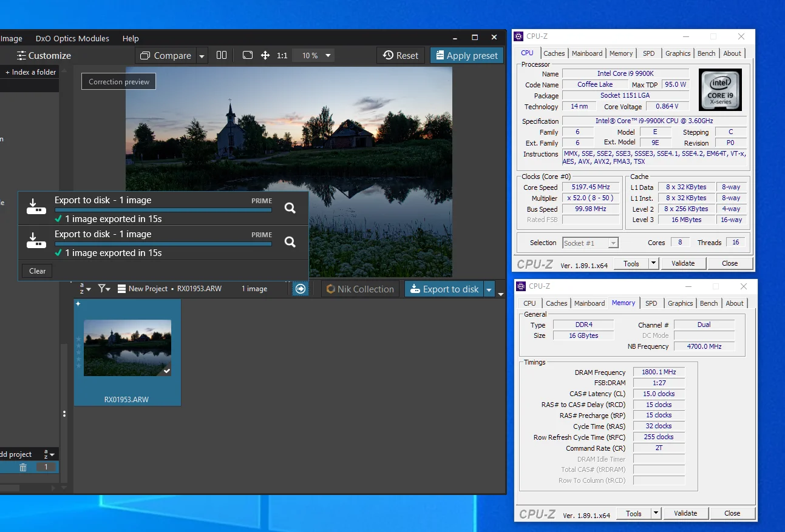This screenshot has width=785, height=532.
Task: Toggle the side-by-side split view icon
Action: (x=222, y=55)
